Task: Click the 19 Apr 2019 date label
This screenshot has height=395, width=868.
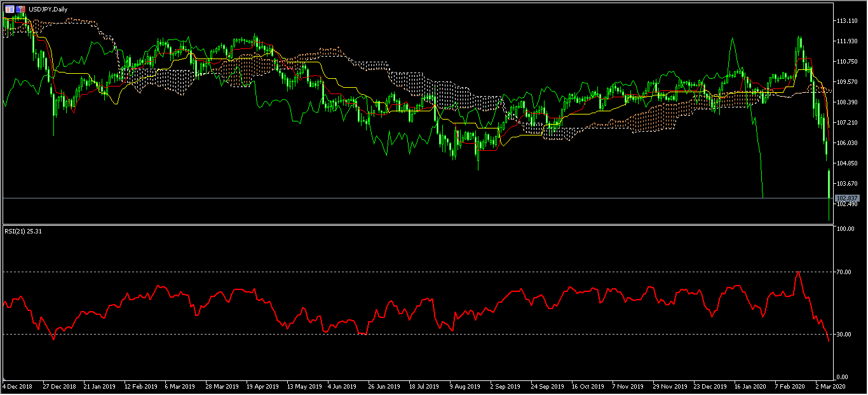Action: (262, 386)
